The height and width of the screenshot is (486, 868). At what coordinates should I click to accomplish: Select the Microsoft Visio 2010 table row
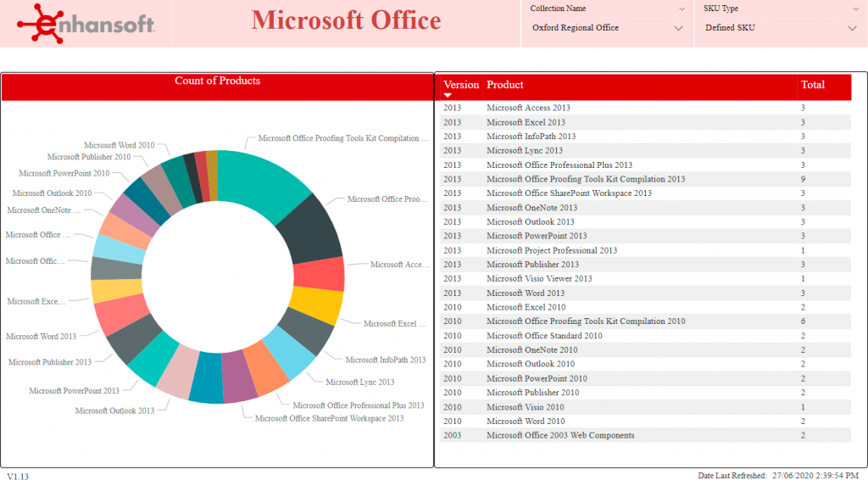[x=645, y=407]
